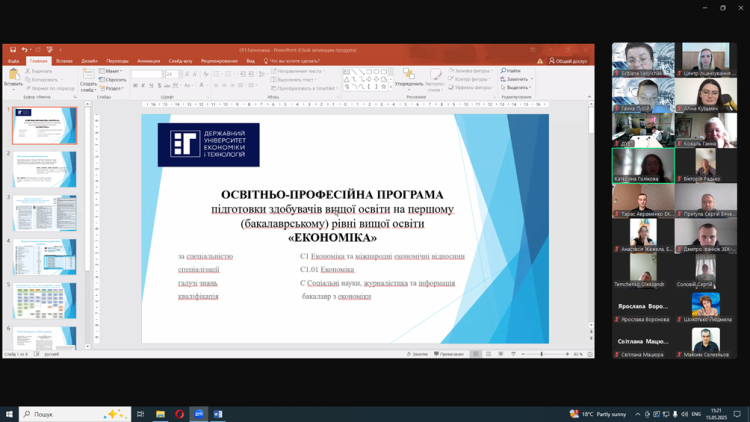
Task: Toggle the Notes (Заметки) pane in status bar
Action: [x=418, y=354]
